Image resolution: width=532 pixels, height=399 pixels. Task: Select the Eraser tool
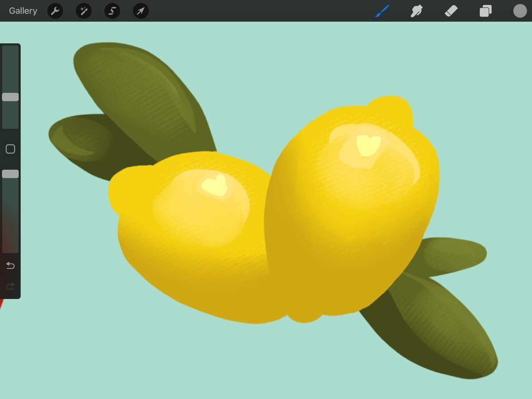tap(451, 11)
